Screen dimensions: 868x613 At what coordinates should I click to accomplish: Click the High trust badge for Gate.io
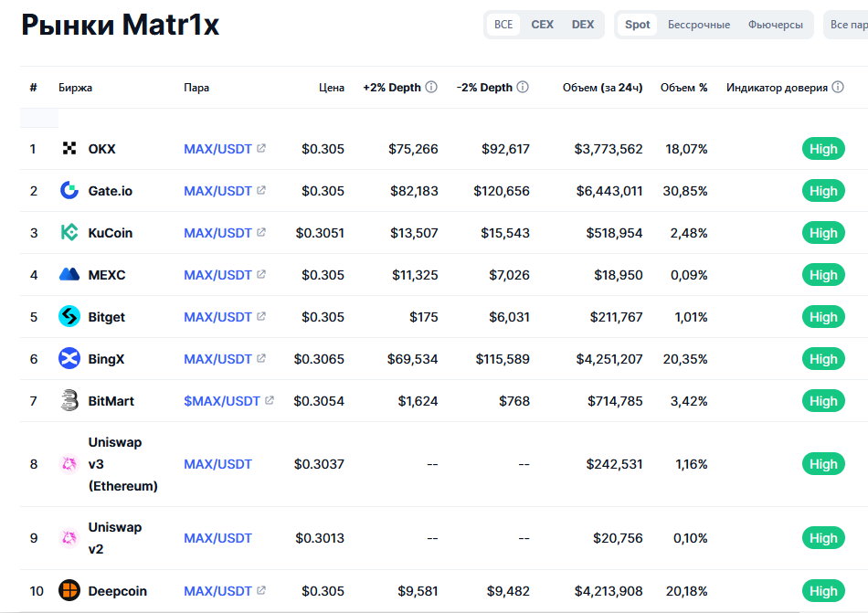click(x=822, y=191)
